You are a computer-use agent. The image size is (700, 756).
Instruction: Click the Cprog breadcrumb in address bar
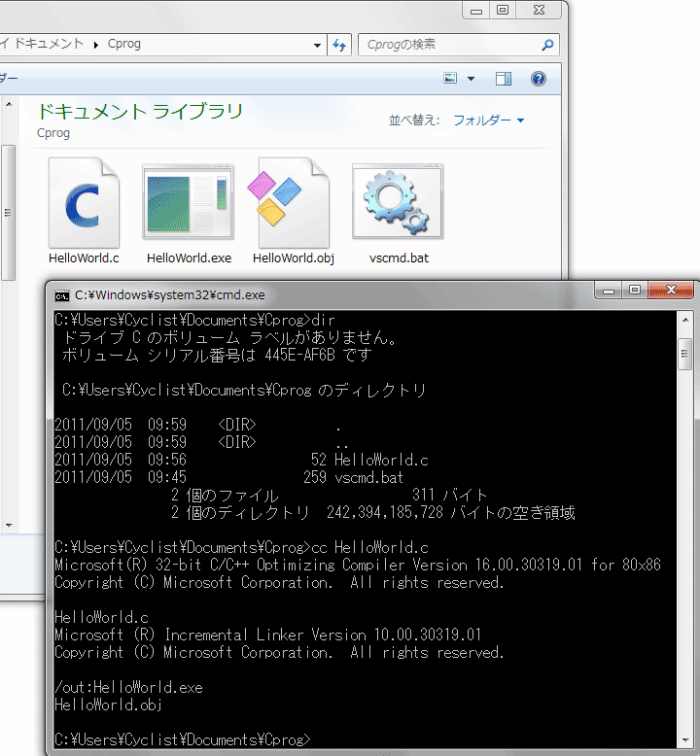[x=124, y=44]
